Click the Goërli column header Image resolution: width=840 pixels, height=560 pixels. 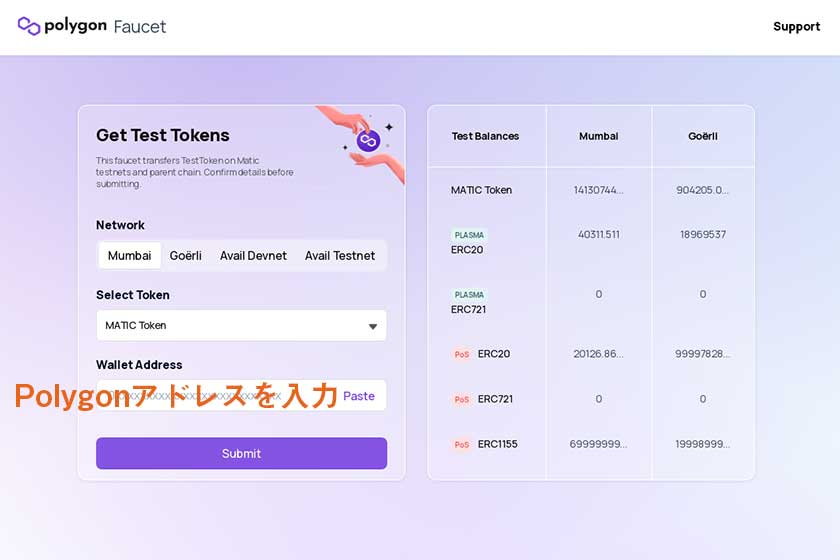(x=702, y=136)
